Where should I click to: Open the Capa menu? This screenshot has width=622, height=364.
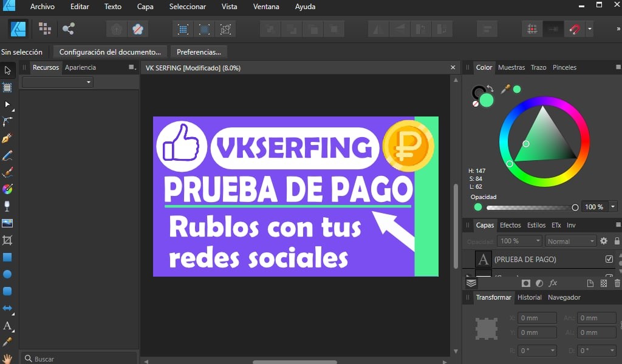pyautogui.click(x=145, y=7)
